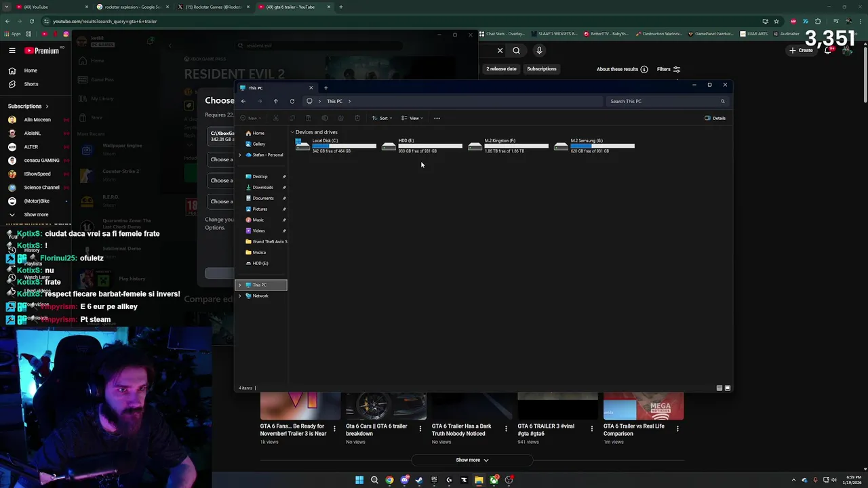This screenshot has height=488, width=868.
Task: Open the See more options menu in Explorer toolbar
Action: (437, 118)
